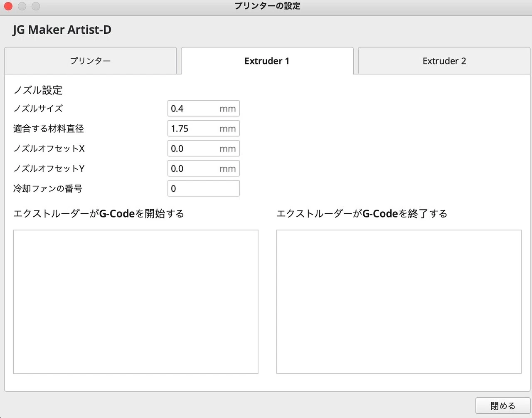Select the Extruder 1 tab
The height and width of the screenshot is (418, 532).
coord(267,61)
